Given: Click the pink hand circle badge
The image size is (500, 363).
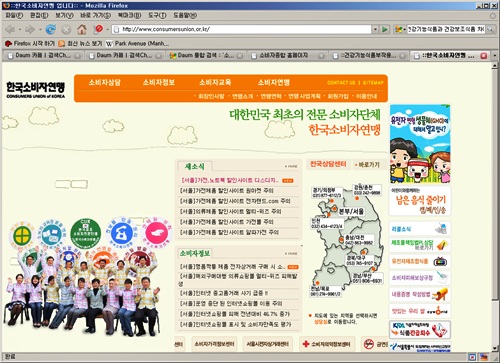Looking at the screenshot, I should click(x=157, y=232).
